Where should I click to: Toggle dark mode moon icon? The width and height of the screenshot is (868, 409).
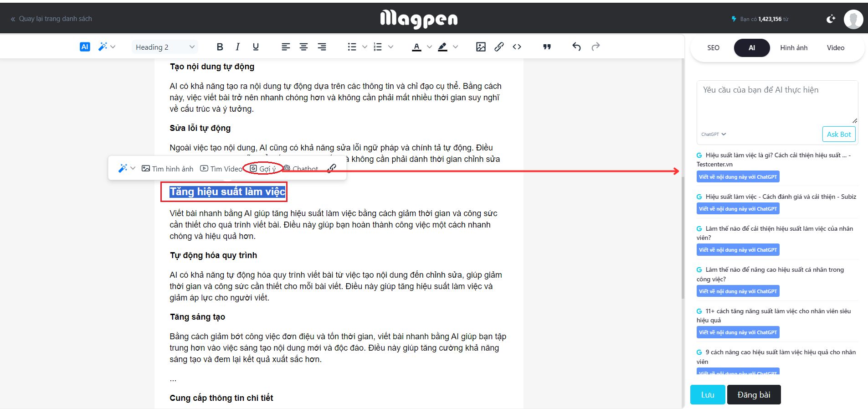coord(831,19)
